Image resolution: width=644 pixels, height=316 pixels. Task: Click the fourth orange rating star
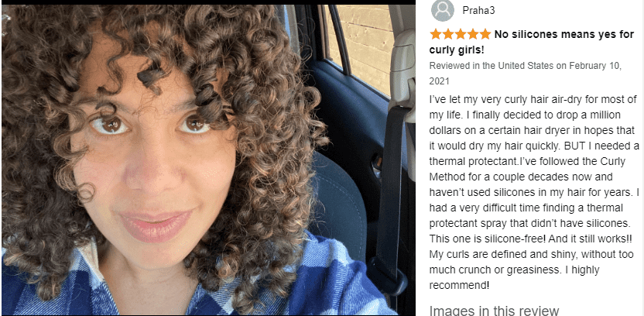(473, 35)
